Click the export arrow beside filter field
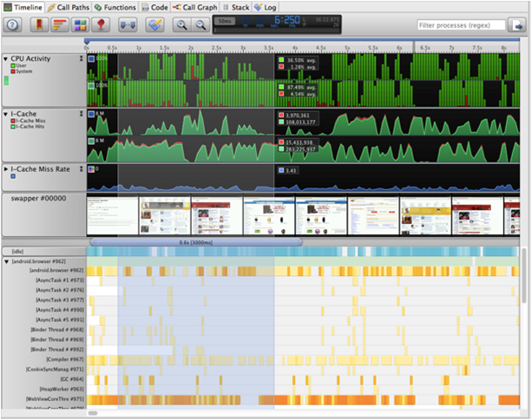The height and width of the screenshot is (420, 532). pos(517,25)
